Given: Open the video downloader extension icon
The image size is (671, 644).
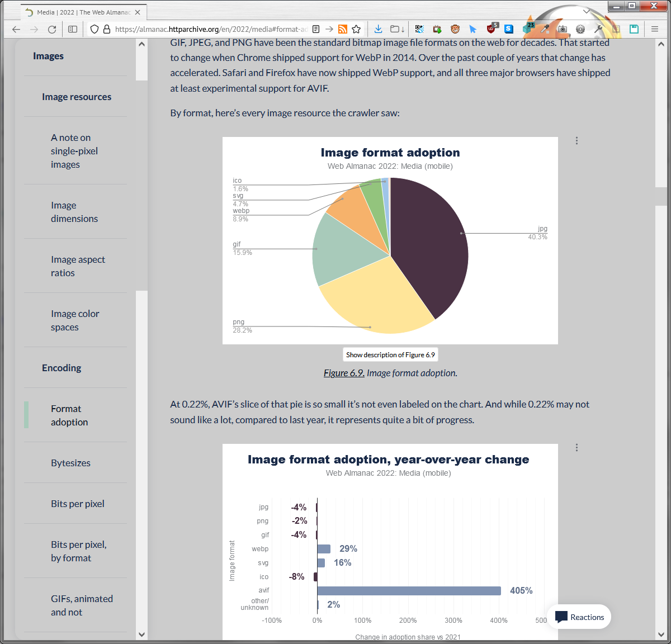Looking at the screenshot, I should [x=437, y=29].
